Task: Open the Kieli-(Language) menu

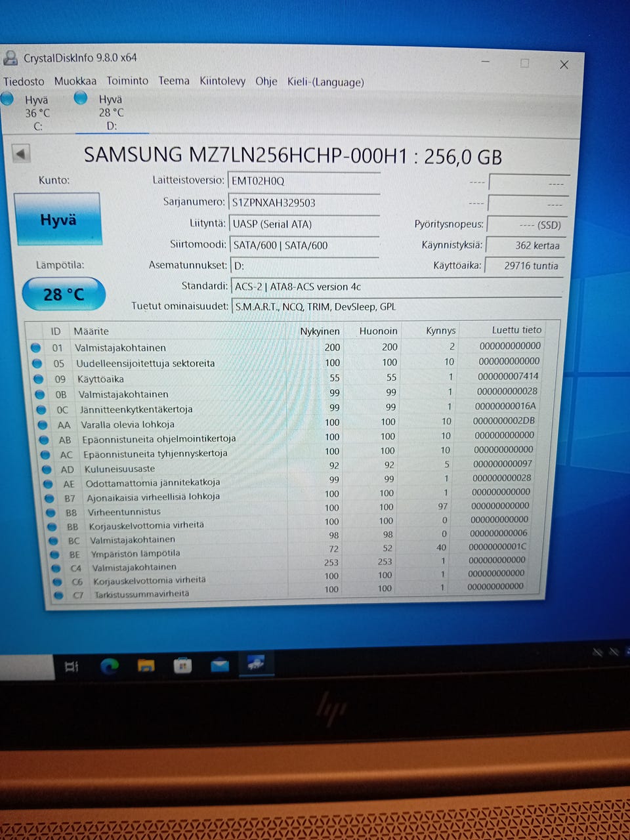Action: pyautogui.click(x=325, y=82)
